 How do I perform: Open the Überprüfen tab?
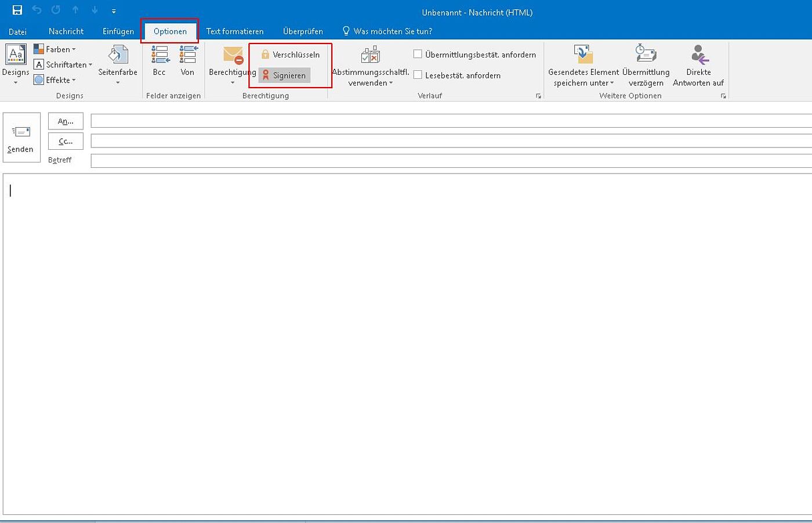click(x=303, y=31)
